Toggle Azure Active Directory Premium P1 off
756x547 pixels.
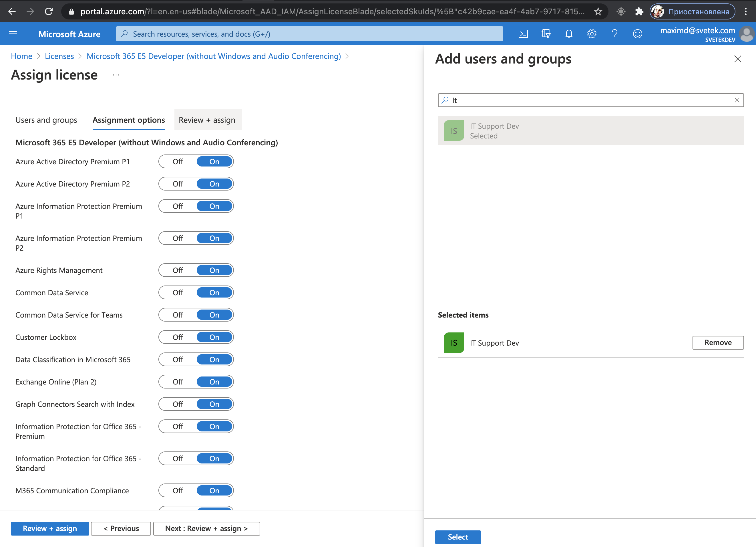[x=178, y=162]
